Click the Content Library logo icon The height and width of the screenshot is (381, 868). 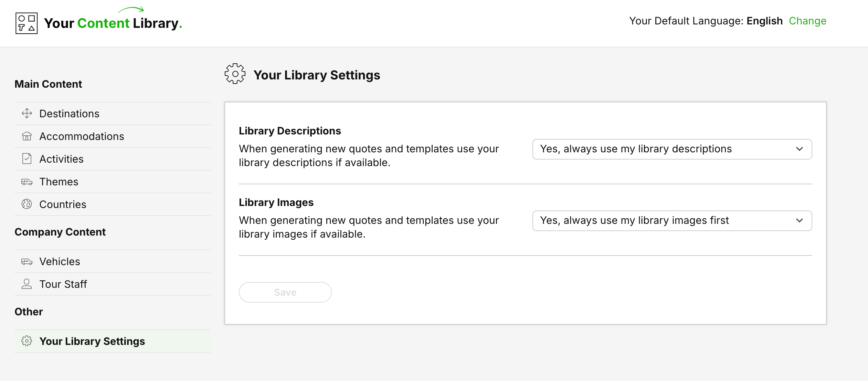27,23
